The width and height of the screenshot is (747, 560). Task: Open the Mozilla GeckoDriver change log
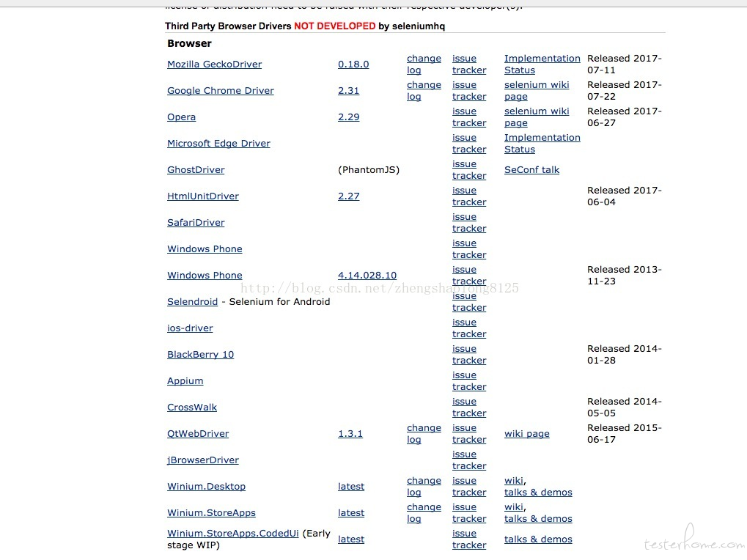424,65
